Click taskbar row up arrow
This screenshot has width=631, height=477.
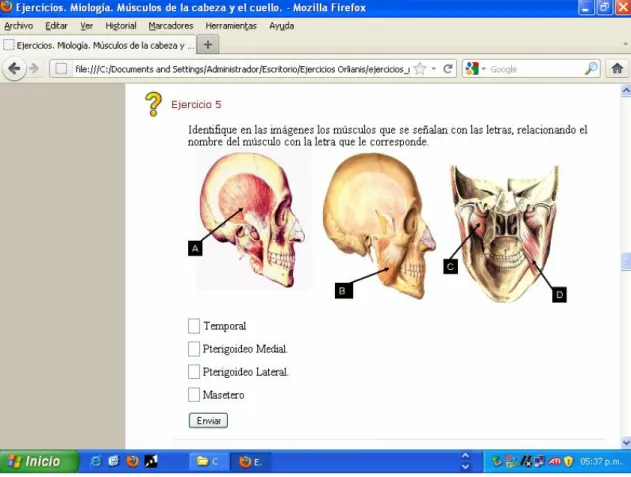click(x=465, y=456)
